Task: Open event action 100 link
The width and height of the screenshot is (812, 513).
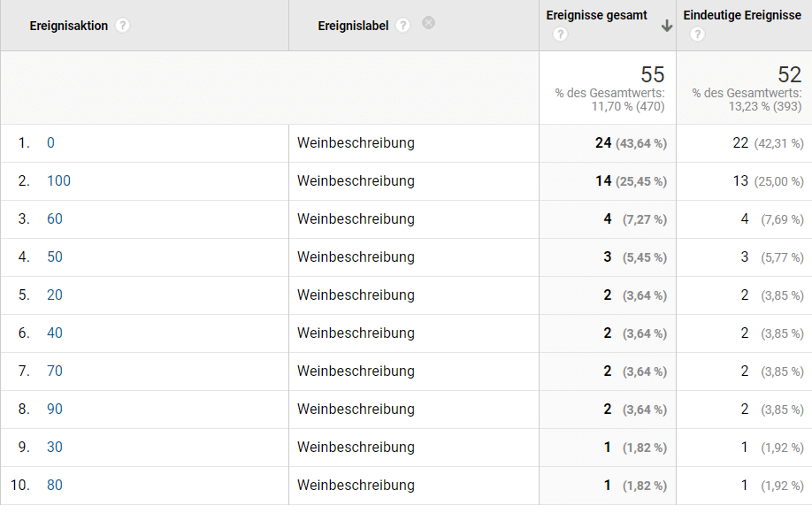Action: point(58,180)
